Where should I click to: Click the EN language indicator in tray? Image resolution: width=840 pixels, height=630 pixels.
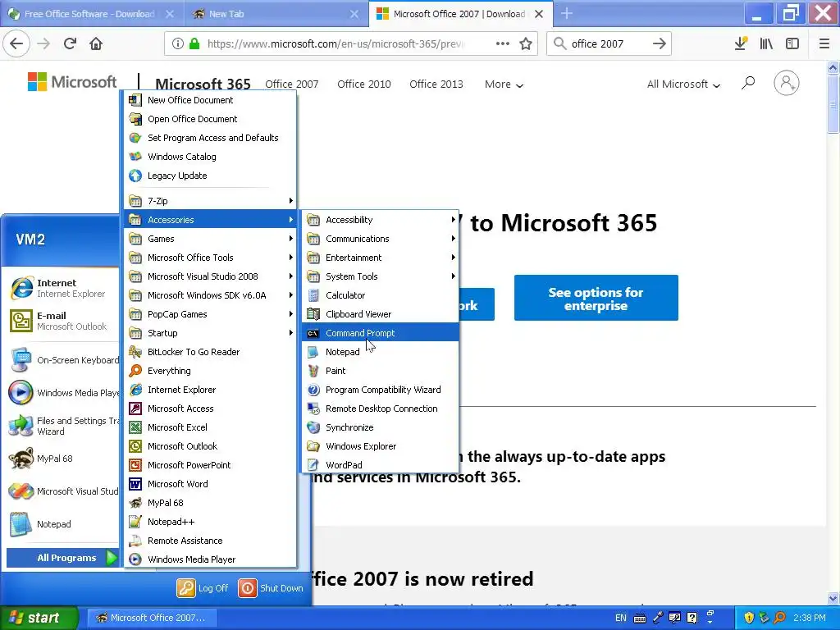pyautogui.click(x=620, y=618)
